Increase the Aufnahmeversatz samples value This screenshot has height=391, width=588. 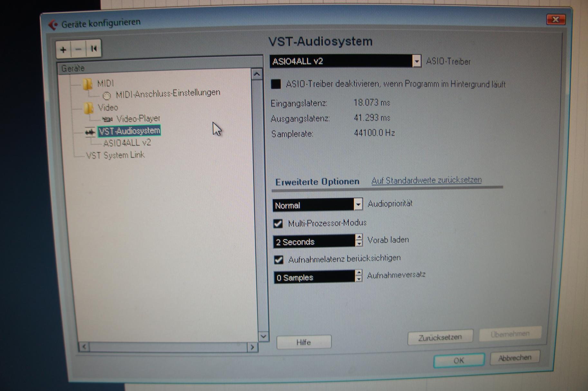358,273
